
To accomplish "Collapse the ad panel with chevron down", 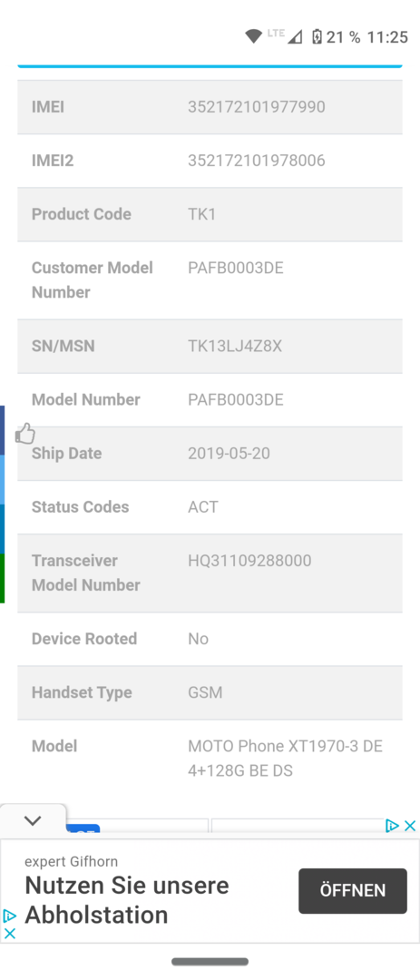I will click(x=33, y=821).
